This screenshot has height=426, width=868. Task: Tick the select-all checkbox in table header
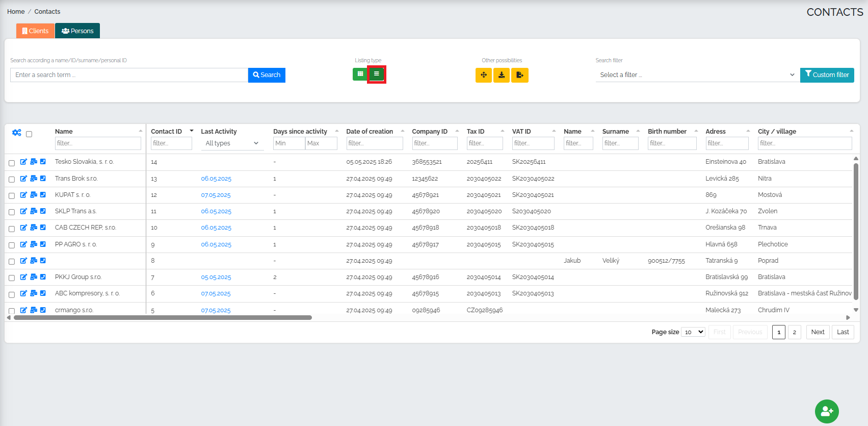pos(29,134)
